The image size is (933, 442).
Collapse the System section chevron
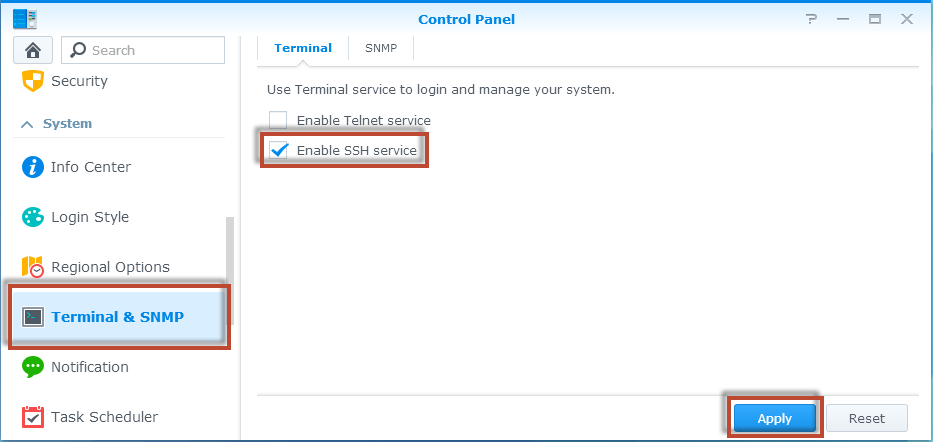[x=27, y=124]
